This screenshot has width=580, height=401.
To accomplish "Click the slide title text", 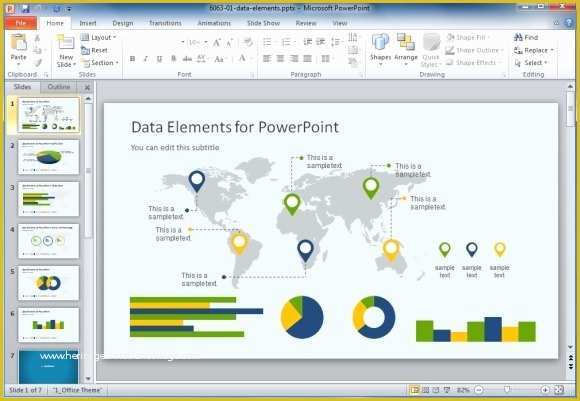I will coord(235,127).
